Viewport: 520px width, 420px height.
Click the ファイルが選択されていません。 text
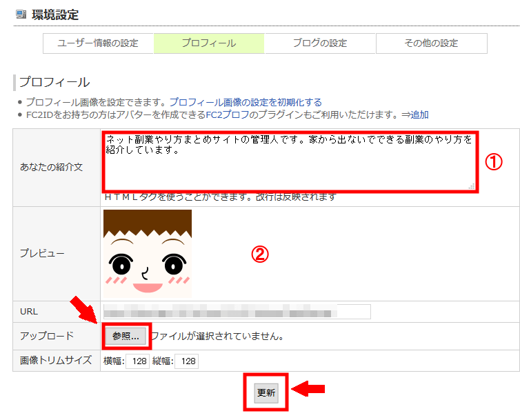click(x=217, y=337)
